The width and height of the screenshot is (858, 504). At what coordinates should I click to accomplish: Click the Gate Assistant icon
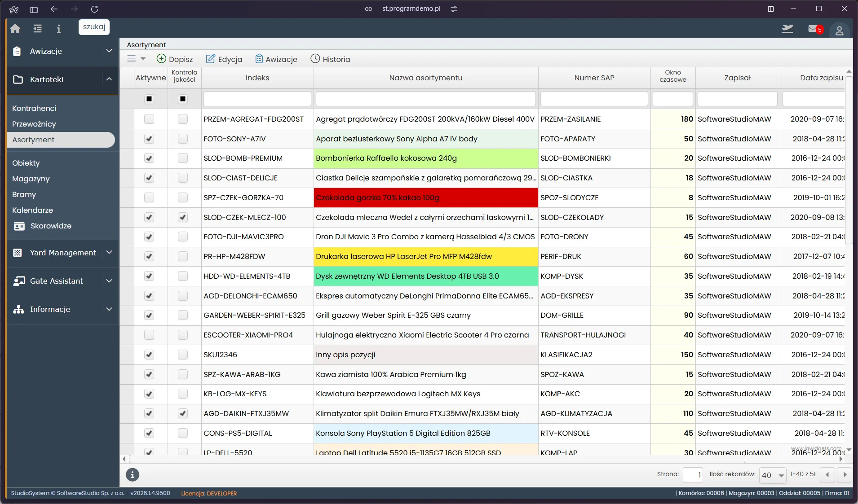pos(19,281)
